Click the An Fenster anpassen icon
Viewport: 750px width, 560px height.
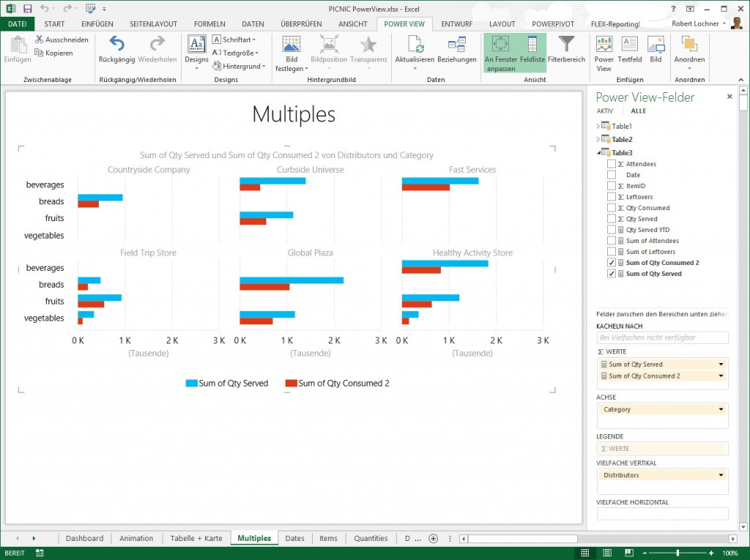click(x=500, y=45)
